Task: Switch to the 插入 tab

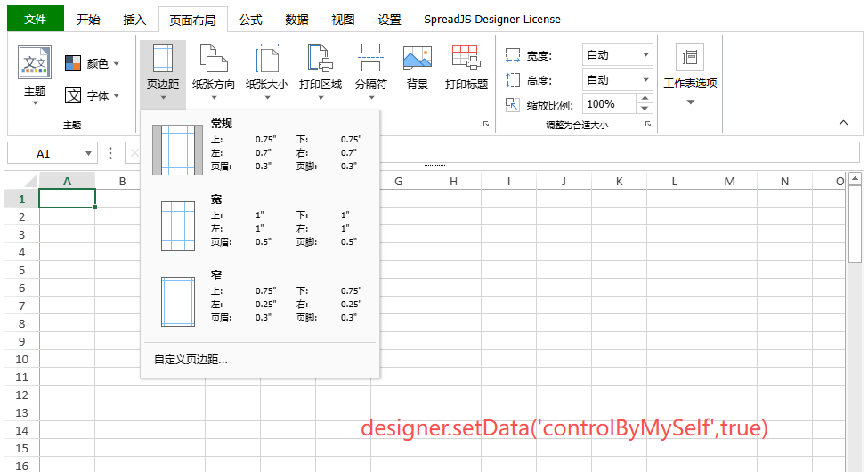Action: [134, 20]
